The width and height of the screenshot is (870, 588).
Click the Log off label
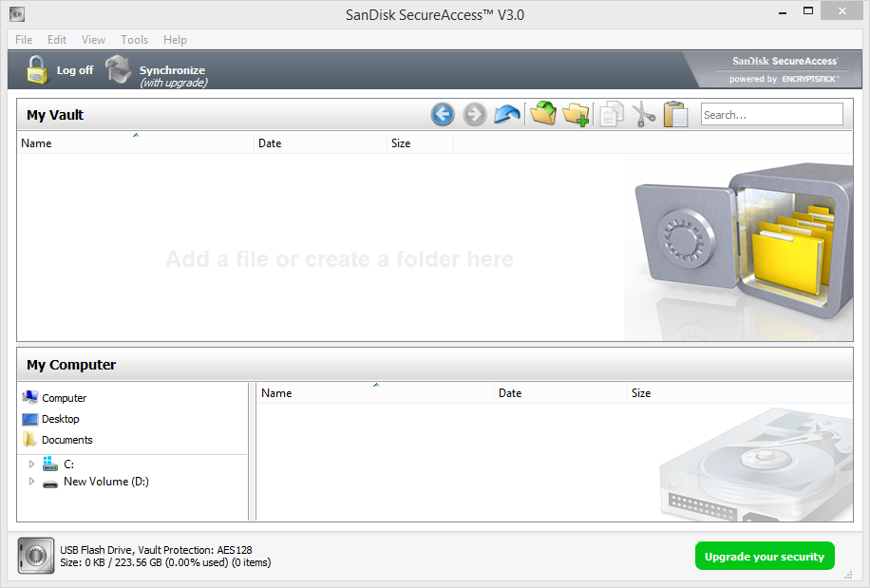pos(75,70)
